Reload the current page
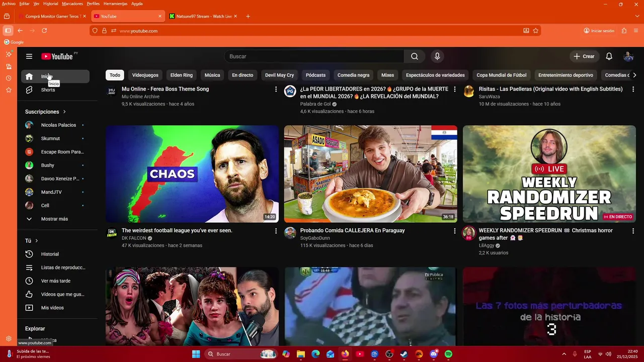Image resolution: width=644 pixels, height=362 pixels. [44, 31]
